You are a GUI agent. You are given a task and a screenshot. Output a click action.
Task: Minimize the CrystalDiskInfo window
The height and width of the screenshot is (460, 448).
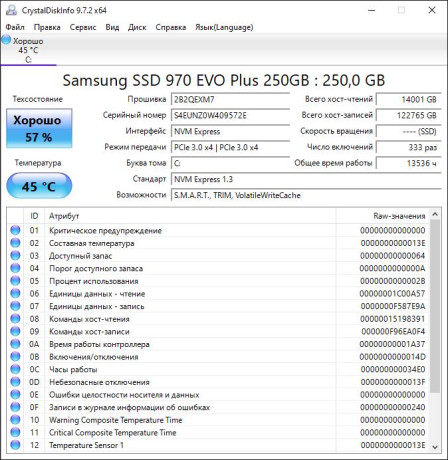click(372, 10)
